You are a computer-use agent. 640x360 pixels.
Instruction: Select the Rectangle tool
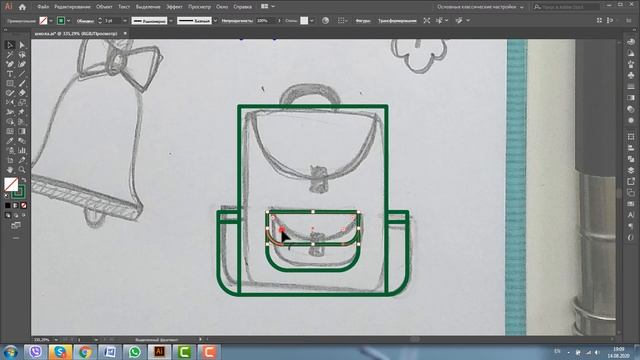coord(10,83)
